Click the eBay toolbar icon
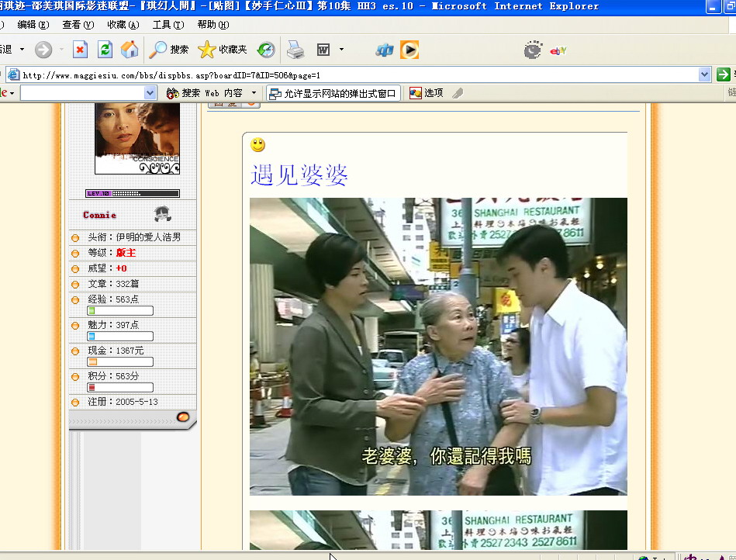The image size is (736, 560). 558,50
